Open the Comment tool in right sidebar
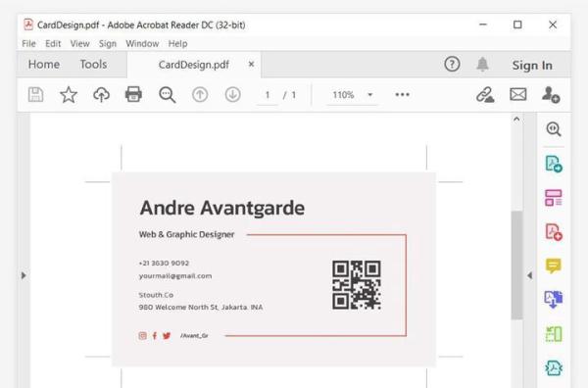The width and height of the screenshot is (588, 388). [x=553, y=266]
